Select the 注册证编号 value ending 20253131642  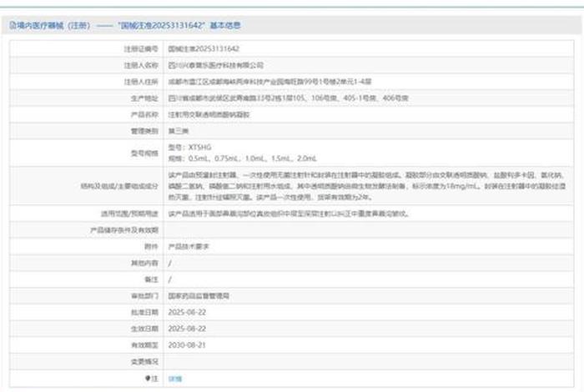(x=204, y=48)
